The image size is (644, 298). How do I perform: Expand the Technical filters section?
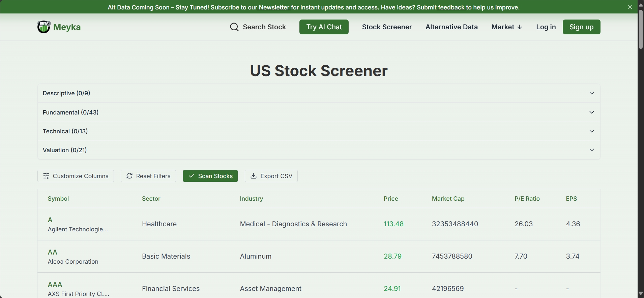pyautogui.click(x=591, y=131)
